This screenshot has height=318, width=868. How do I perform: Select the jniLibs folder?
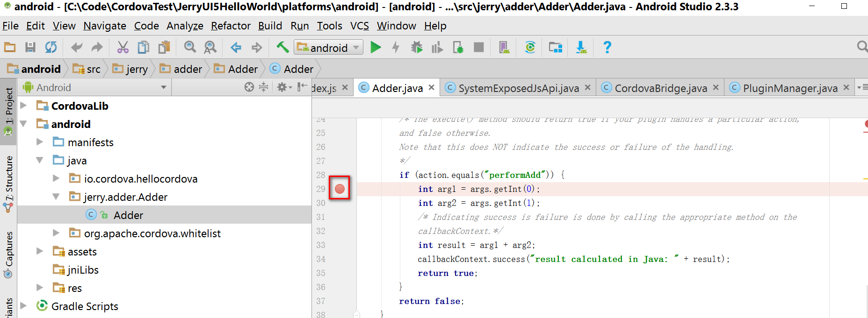(x=75, y=269)
